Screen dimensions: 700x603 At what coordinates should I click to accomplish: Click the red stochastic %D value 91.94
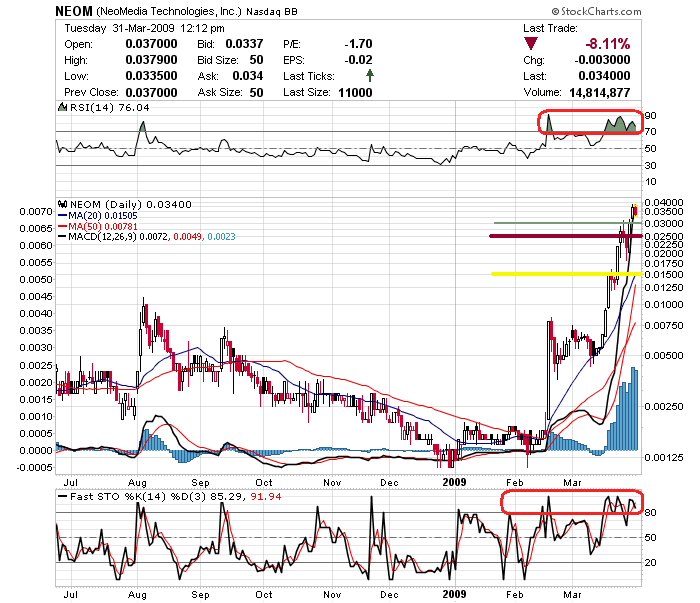click(266, 496)
